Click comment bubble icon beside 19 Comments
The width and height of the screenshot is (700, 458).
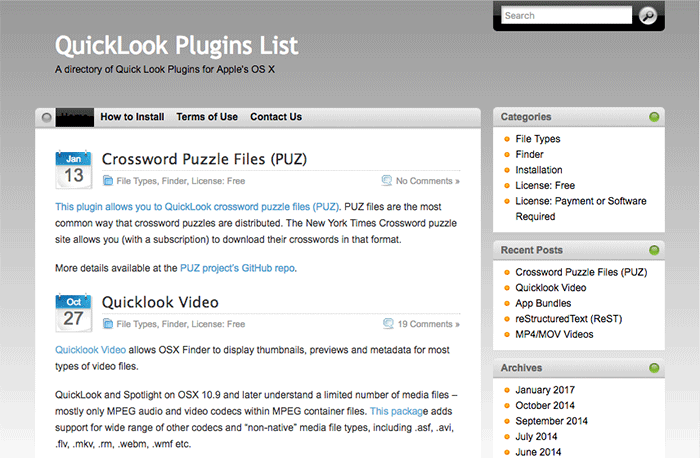coord(387,324)
